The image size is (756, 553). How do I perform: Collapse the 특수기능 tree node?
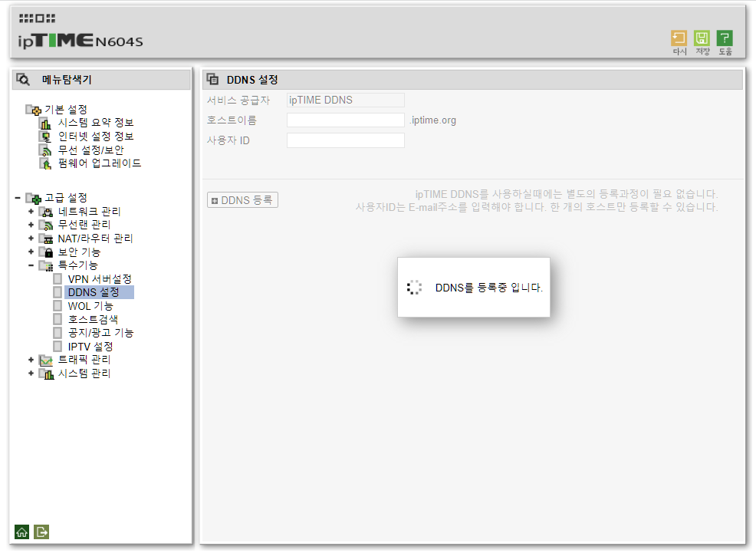(x=31, y=265)
